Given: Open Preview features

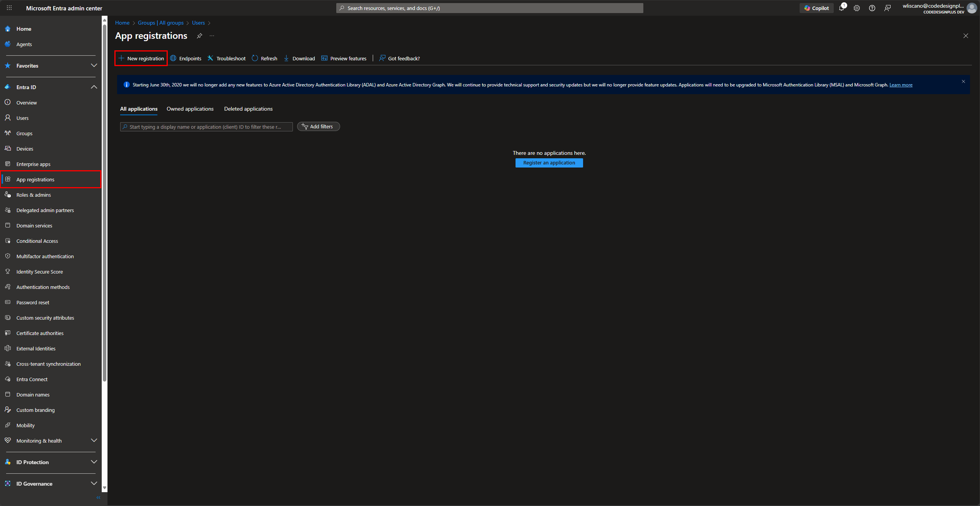Looking at the screenshot, I should coord(344,58).
